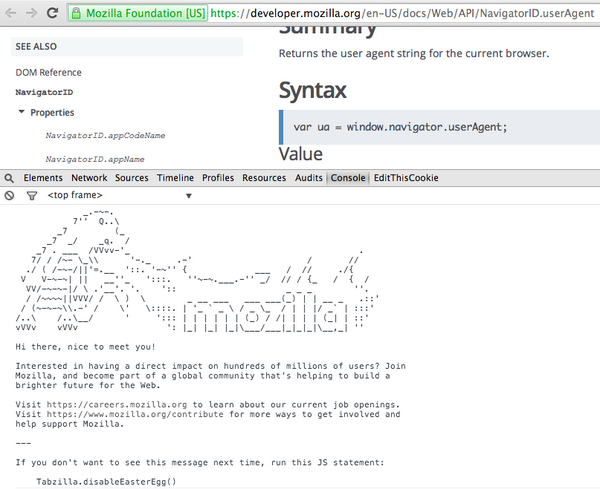Image resolution: width=600 pixels, height=489 pixels.
Task: Open the NavigatorID sidebar link
Action: click(x=44, y=92)
